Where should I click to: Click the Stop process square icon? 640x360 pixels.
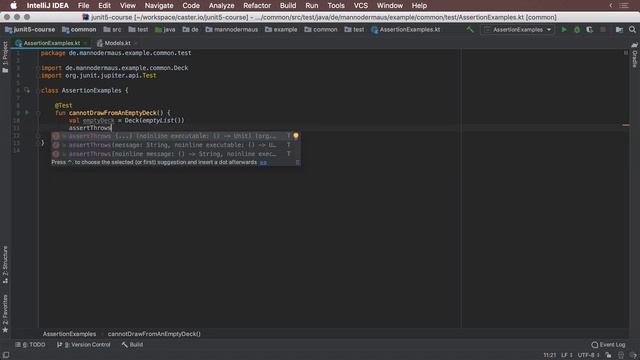603,29
